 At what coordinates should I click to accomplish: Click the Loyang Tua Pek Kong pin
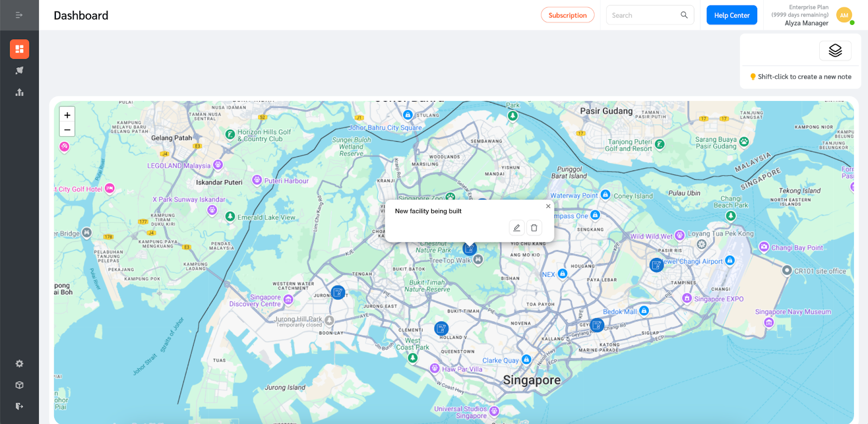point(701,244)
